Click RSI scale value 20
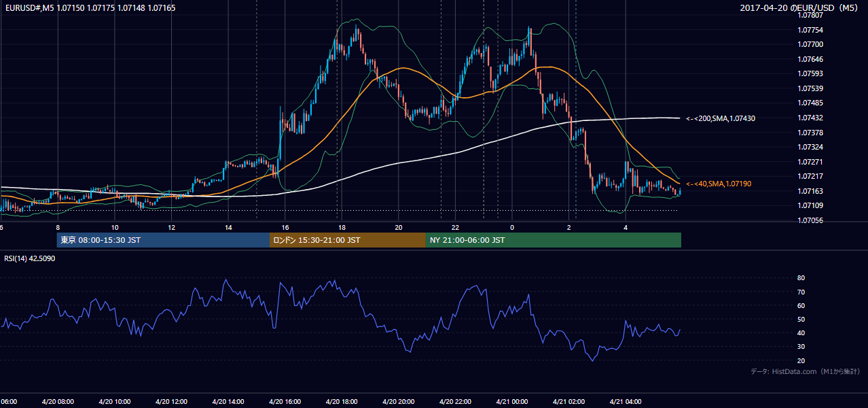 pos(801,360)
